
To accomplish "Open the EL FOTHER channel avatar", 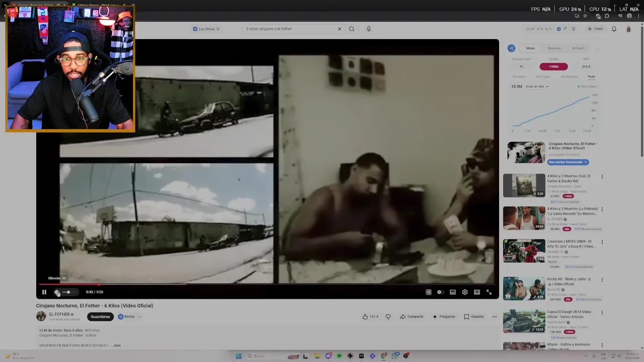I will tap(41, 316).
